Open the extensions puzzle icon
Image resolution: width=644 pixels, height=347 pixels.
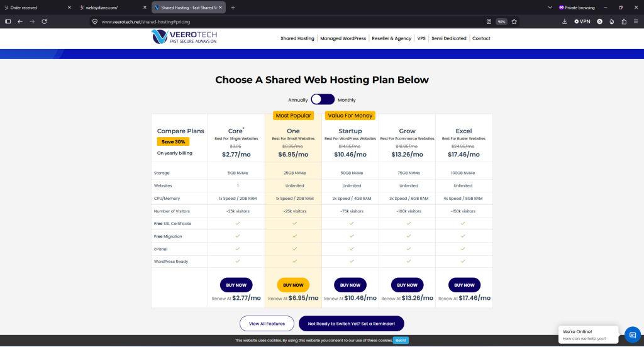[x=624, y=21]
